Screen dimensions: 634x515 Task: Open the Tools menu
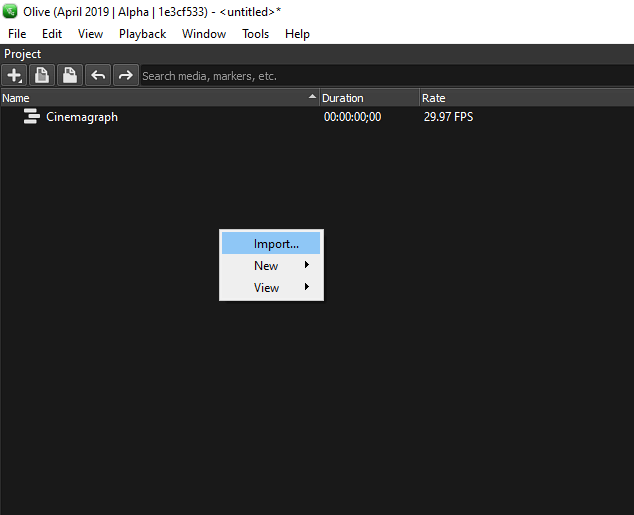tap(255, 34)
